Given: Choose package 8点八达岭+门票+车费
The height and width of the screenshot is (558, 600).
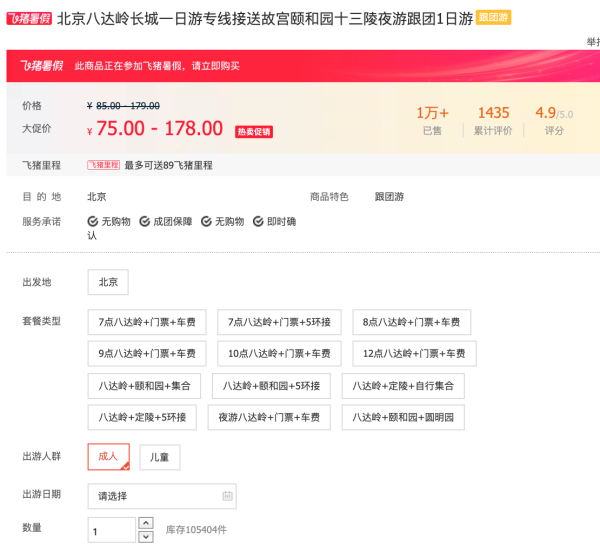Looking at the screenshot, I should [411, 322].
